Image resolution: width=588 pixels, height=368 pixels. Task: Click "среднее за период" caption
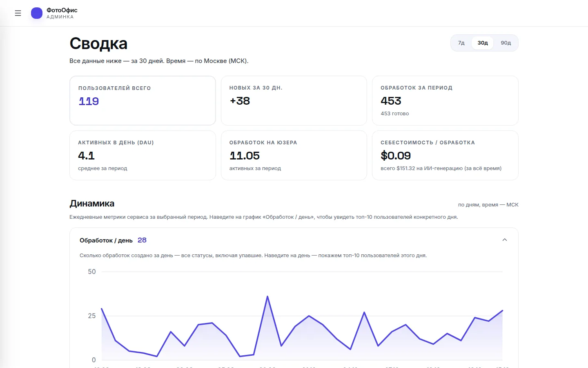click(102, 168)
